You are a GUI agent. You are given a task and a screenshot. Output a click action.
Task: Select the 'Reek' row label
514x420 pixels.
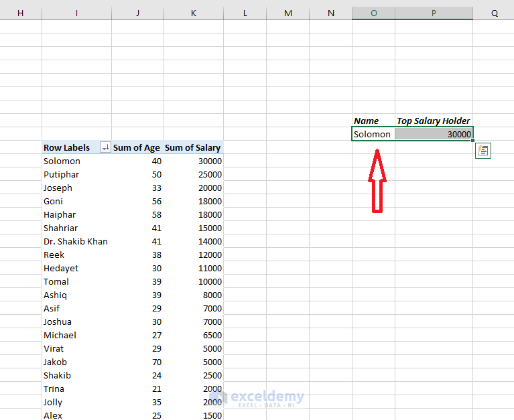(76, 255)
